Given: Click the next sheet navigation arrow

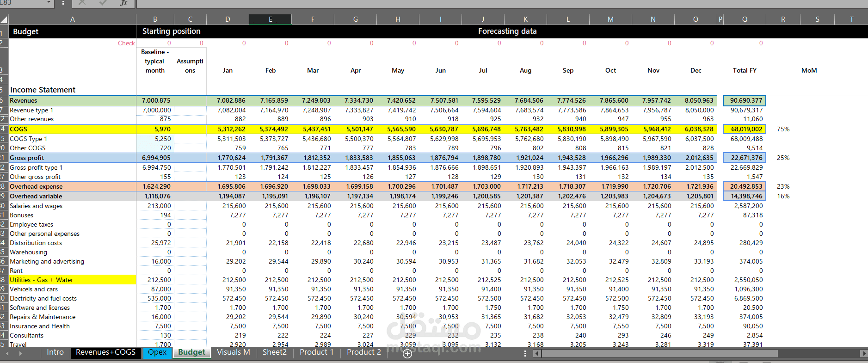Looking at the screenshot, I should tap(20, 353).
